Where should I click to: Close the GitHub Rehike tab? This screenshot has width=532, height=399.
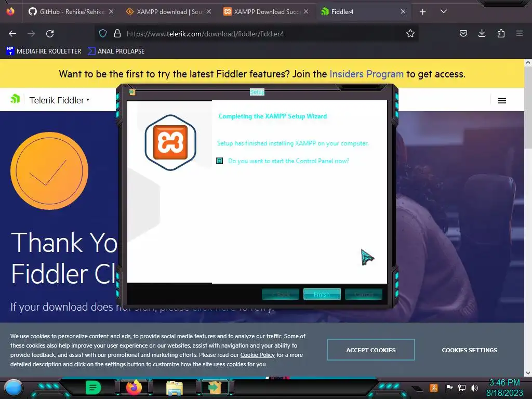tap(111, 12)
